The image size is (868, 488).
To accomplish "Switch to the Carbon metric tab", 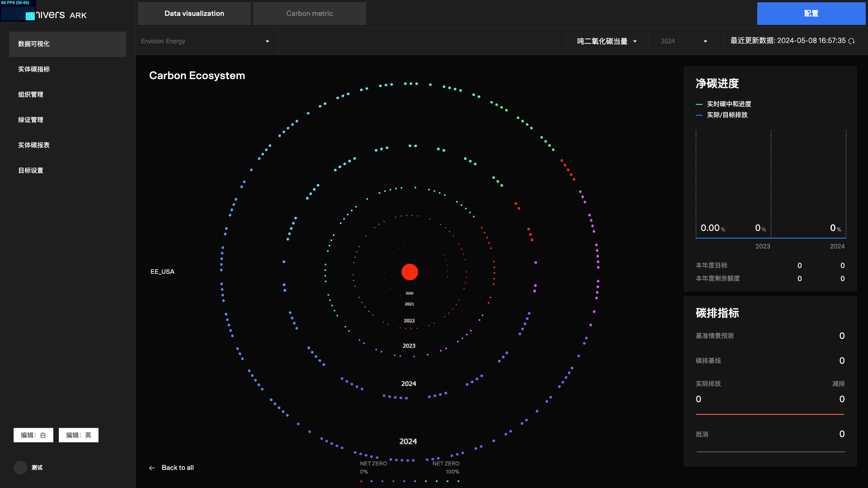I will (x=309, y=14).
